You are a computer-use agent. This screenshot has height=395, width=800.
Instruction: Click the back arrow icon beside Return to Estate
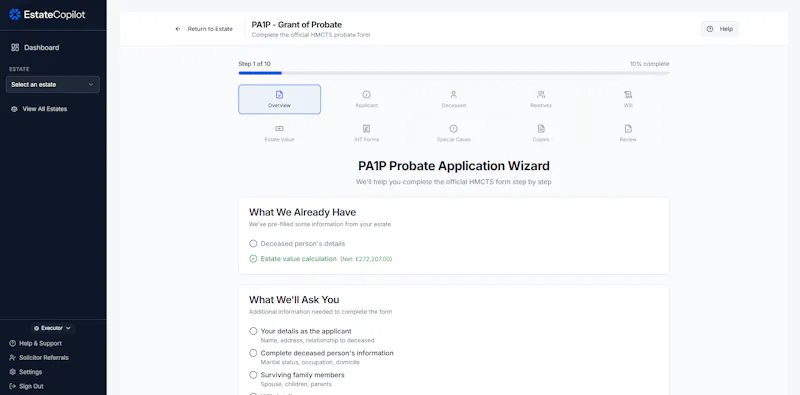coord(178,29)
